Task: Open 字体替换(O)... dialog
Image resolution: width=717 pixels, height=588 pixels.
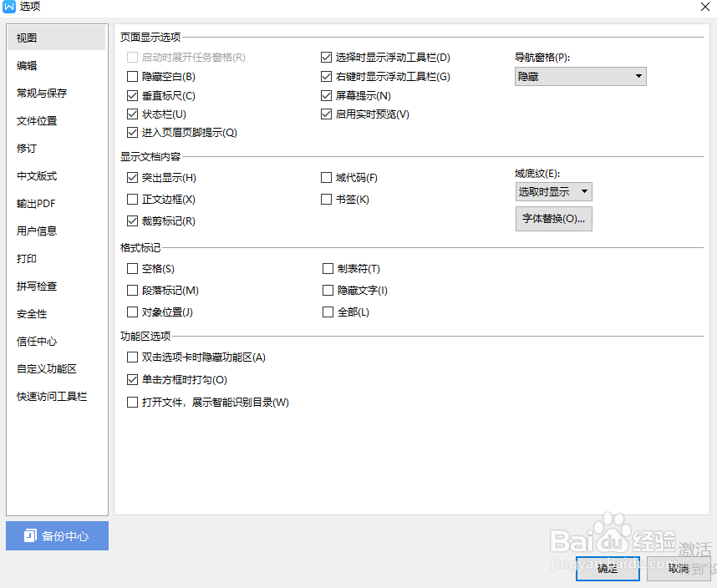Action: click(554, 219)
